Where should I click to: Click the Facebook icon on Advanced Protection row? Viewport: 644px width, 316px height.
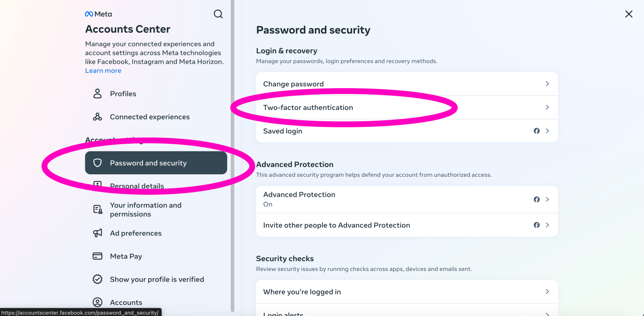pyautogui.click(x=536, y=199)
